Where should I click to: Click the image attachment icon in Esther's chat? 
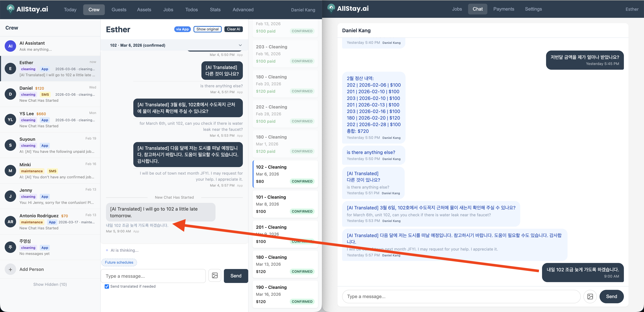pyautogui.click(x=215, y=275)
